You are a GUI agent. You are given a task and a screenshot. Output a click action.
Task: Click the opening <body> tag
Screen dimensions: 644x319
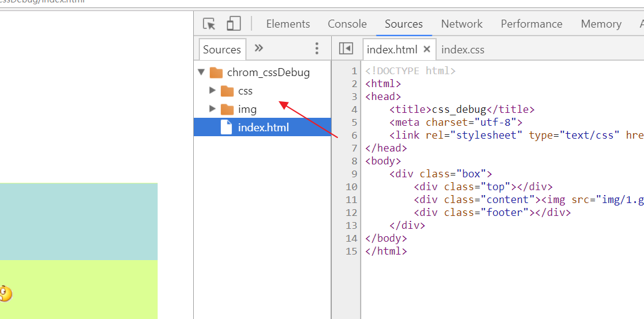pos(383,161)
